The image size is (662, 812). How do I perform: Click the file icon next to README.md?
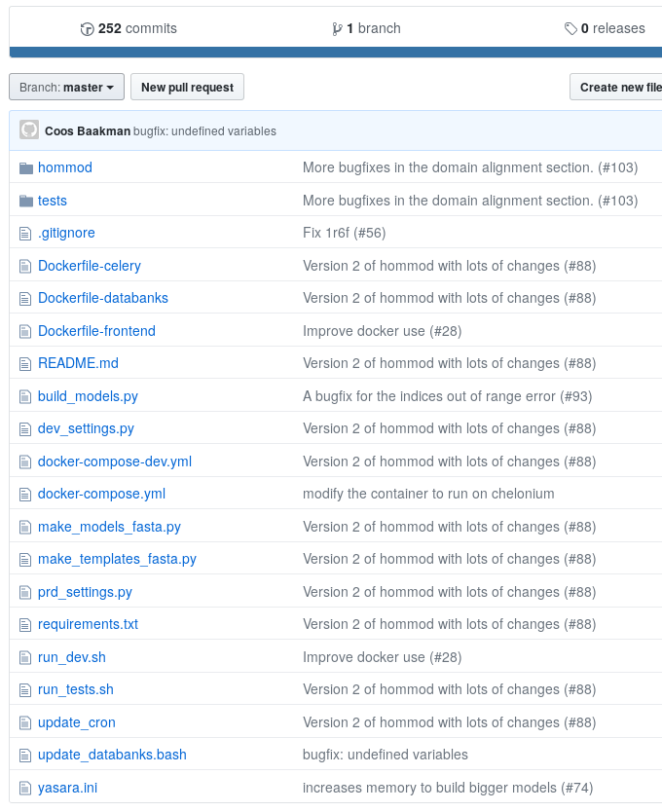point(26,363)
